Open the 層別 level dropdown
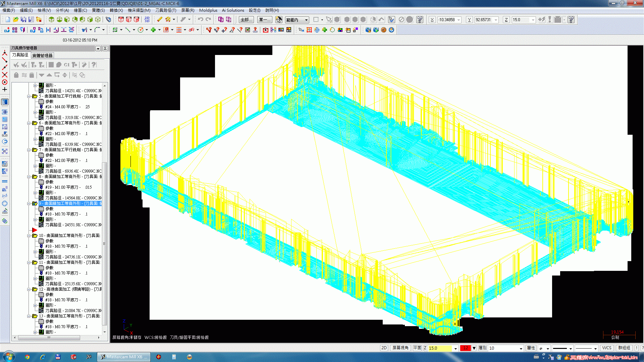Image resolution: width=644 pixels, height=362 pixels. 521,348
